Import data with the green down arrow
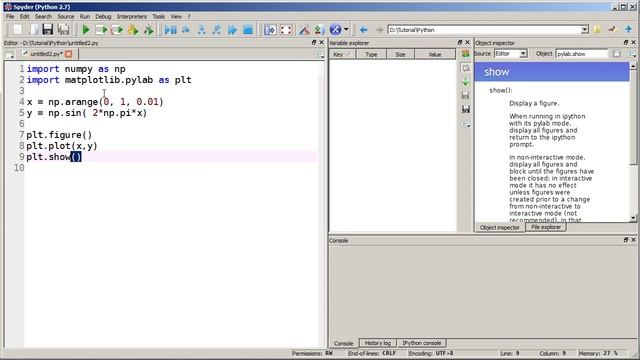 (465, 82)
